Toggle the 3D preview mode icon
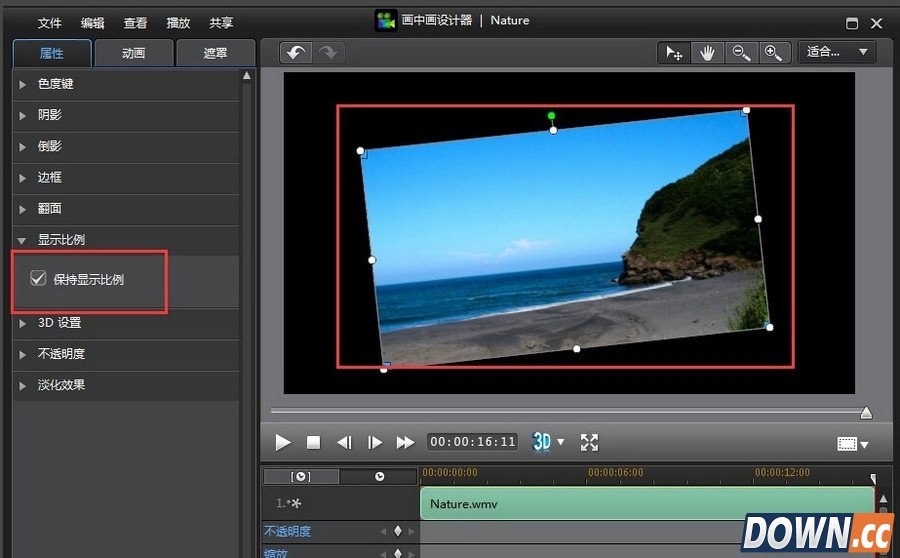This screenshot has height=558, width=900. coord(542,442)
